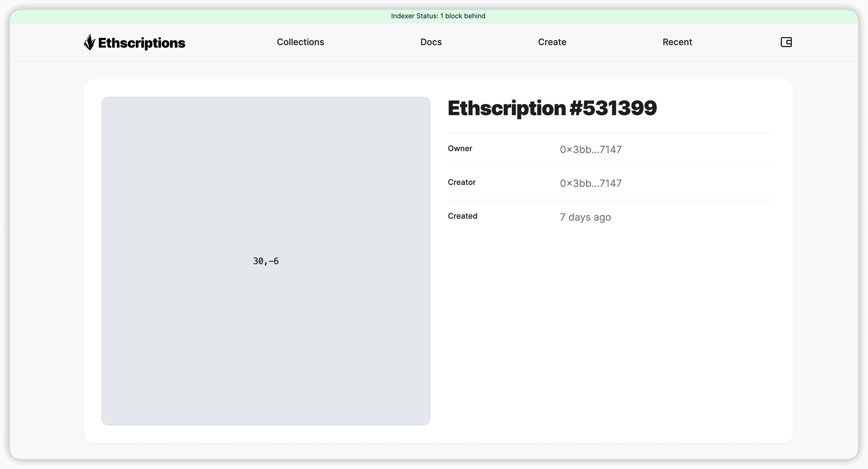Navigate to Create
Viewport: 868px width, 469px height.
click(x=552, y=42)
